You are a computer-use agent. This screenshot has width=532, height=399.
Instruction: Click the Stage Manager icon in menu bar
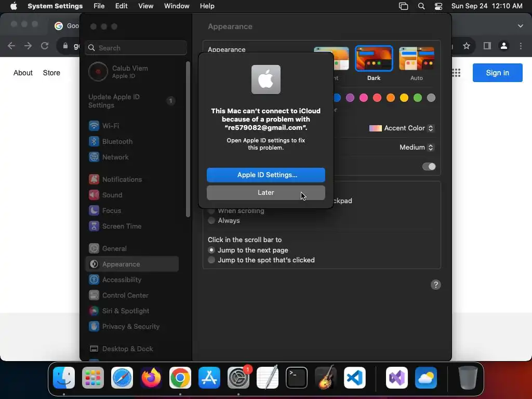403,6
